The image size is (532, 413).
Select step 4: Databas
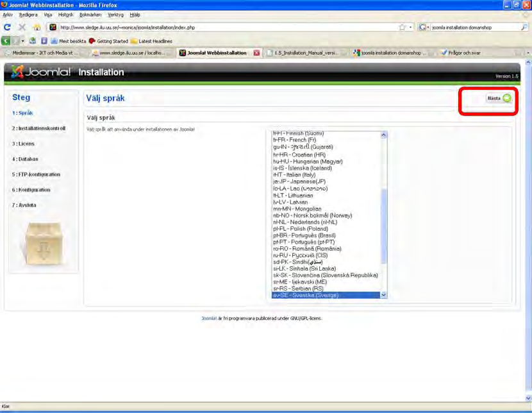point(25,159)
